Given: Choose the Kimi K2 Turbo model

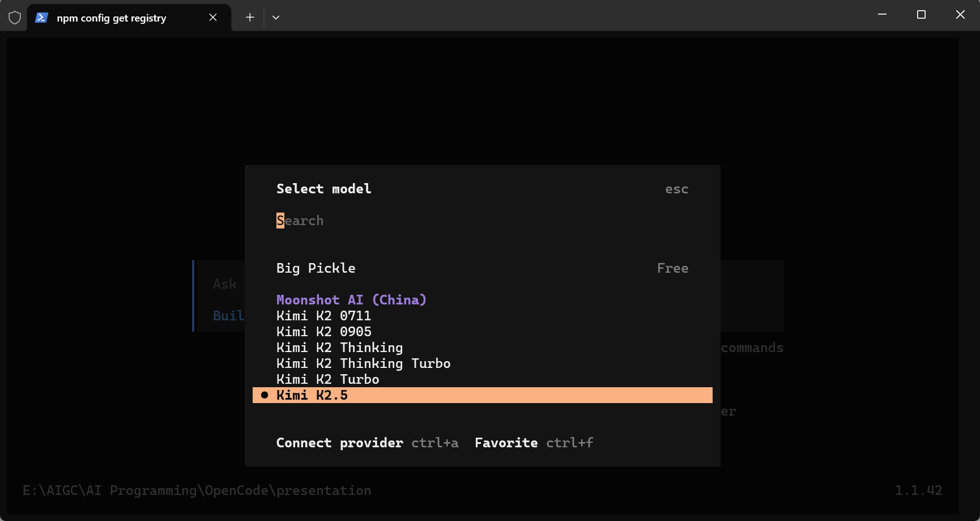Looking at the screenshot, I should click(x=483, y=379).
